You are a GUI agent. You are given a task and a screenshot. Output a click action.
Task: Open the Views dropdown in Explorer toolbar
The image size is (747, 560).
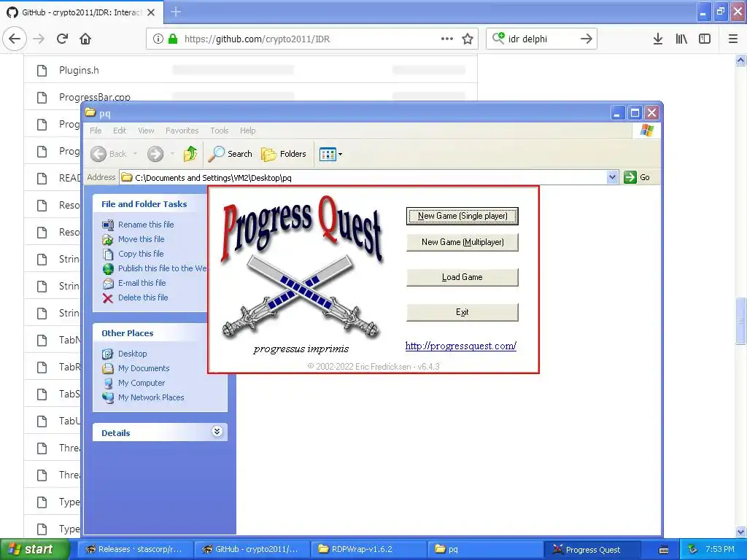[x=330, y=155]
